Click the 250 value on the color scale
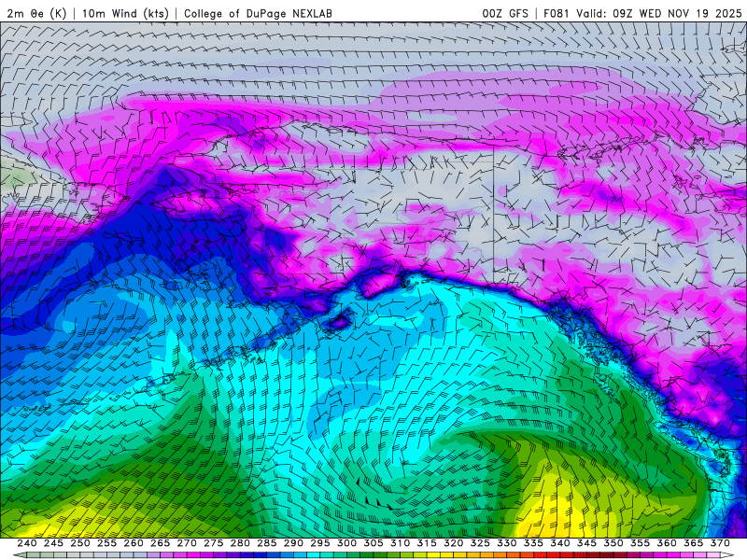 (x=80, y=543)
